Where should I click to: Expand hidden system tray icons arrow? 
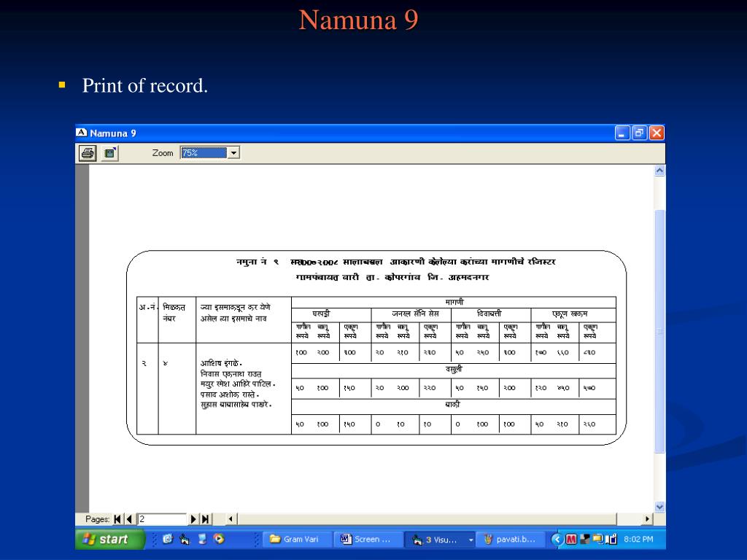pyautogui.click(x=556, y=539)
